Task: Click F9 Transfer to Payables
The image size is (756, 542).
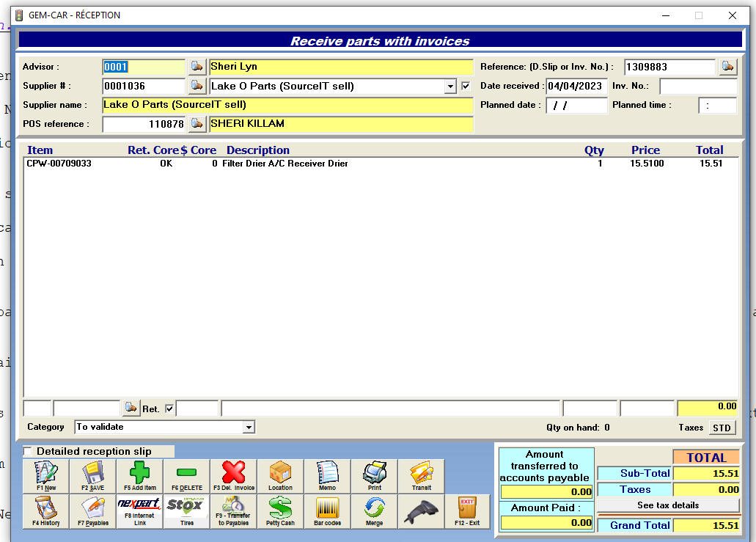Action: pos(233,511)
